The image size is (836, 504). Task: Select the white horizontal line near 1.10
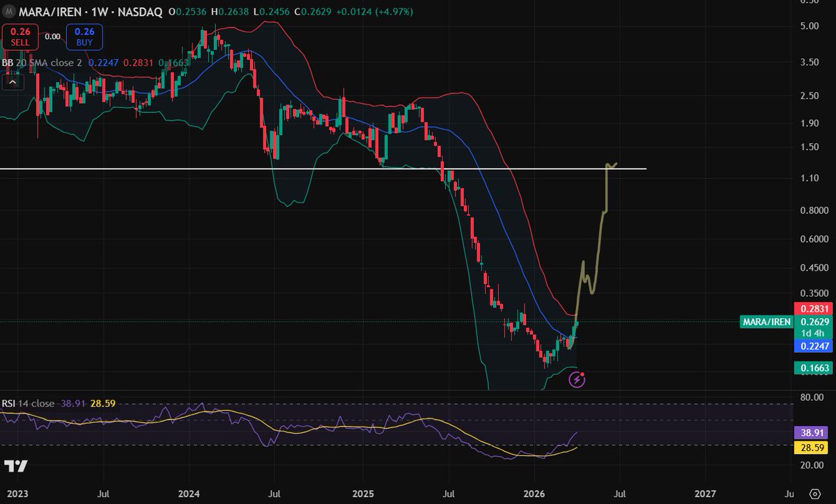323,169
